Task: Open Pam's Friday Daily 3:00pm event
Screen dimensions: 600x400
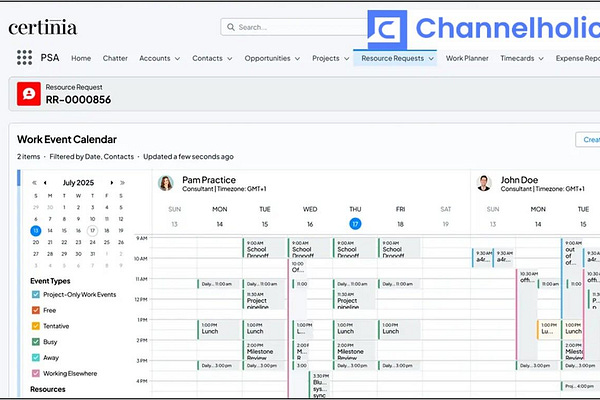Action: pyautogui.click(x=400, y=366)
